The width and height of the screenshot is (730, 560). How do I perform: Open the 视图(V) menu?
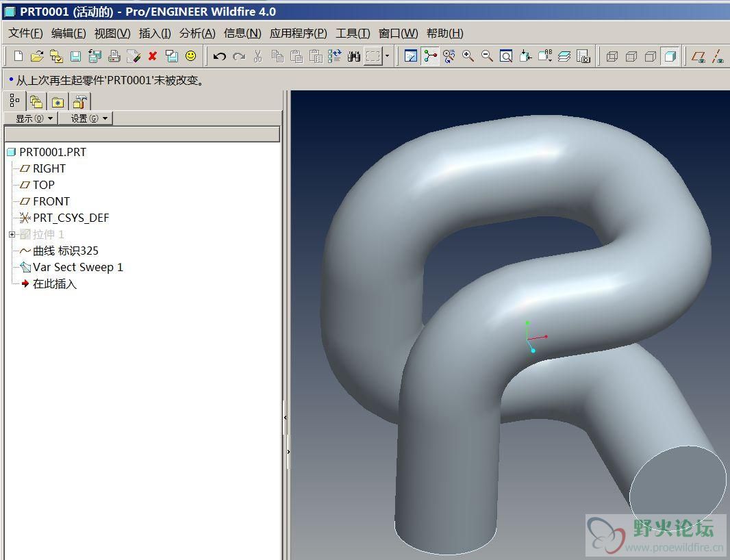point(112,34)
